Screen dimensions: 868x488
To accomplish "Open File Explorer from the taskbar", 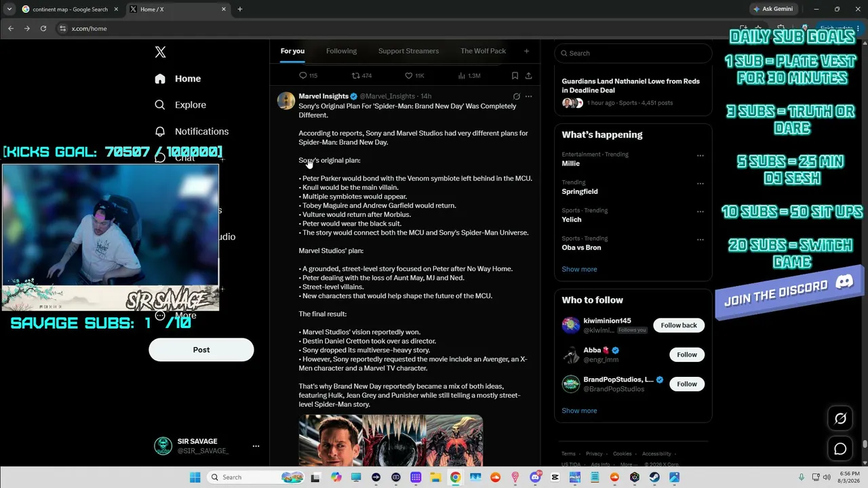I will pyautogui.click(x=435, y=477).
